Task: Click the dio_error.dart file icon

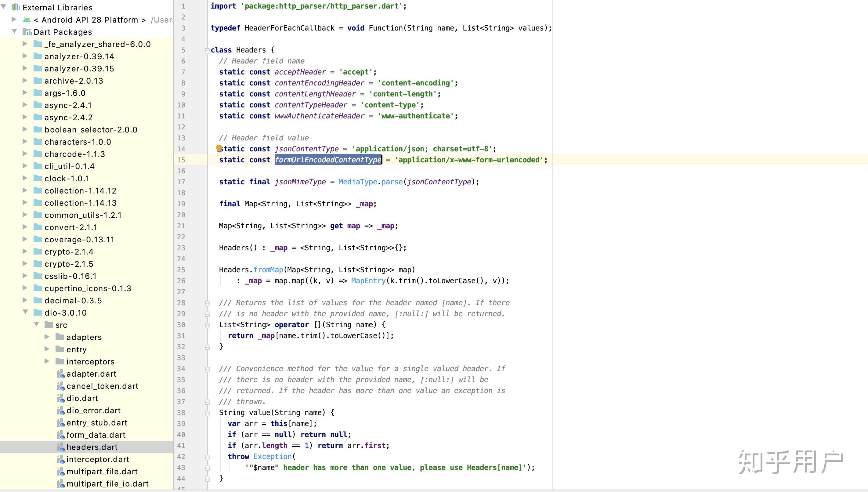Action: [x=61, y=411]
